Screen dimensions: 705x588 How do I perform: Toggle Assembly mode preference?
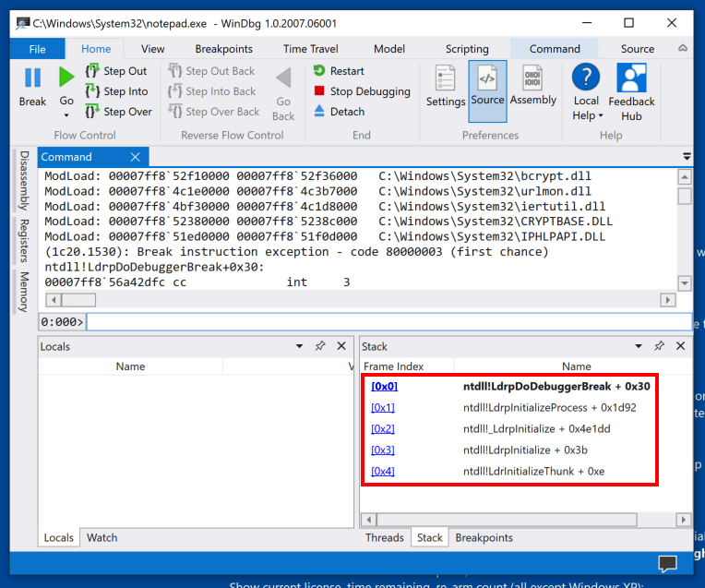[x=532, y=86]
